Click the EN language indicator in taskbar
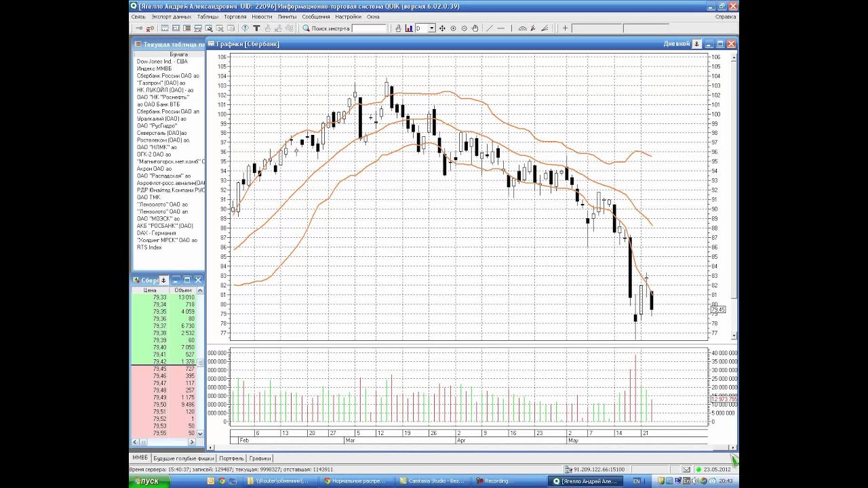 (x=636, y=481)
